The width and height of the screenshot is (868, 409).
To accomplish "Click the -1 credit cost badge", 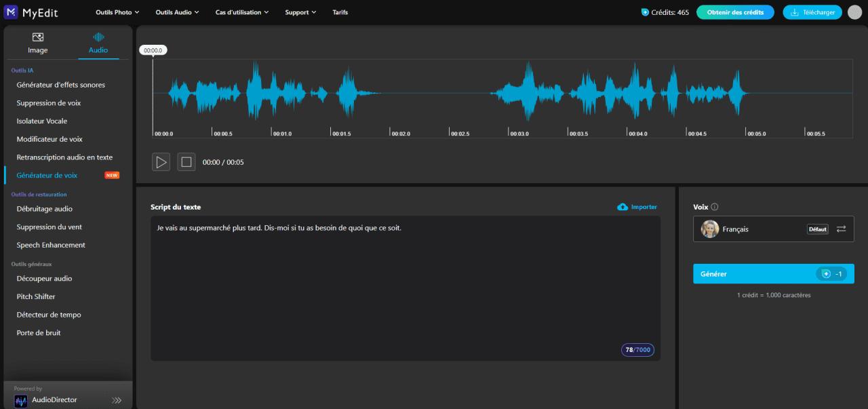I will [832, 274].
